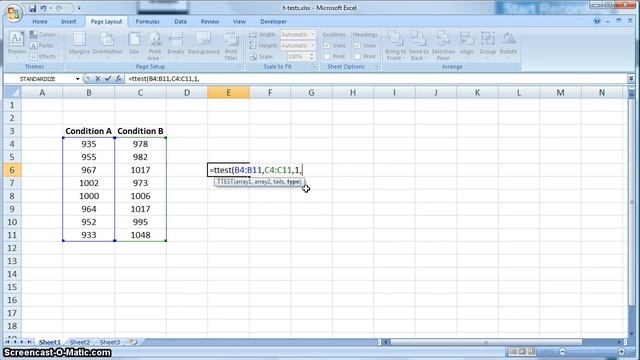Open the View ribbon tab
Image resolution: width=640 pixels, height=360 pixels.
coord(239,22)
